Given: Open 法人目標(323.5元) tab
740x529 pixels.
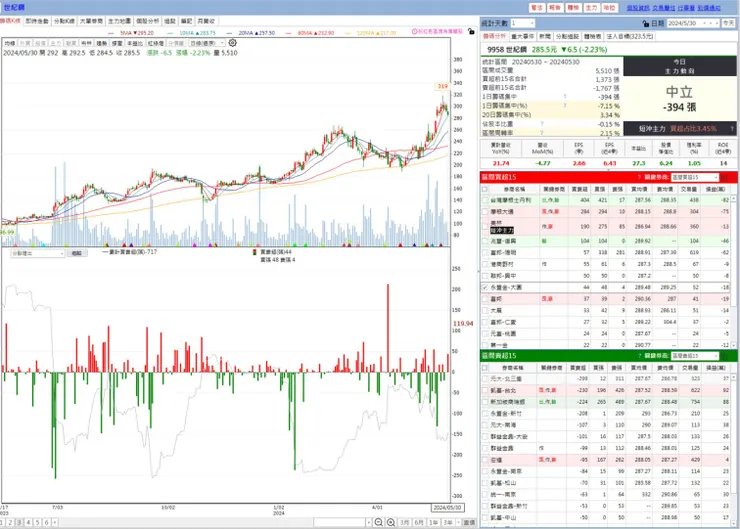Looking at the screenshot, I should 630,36.
